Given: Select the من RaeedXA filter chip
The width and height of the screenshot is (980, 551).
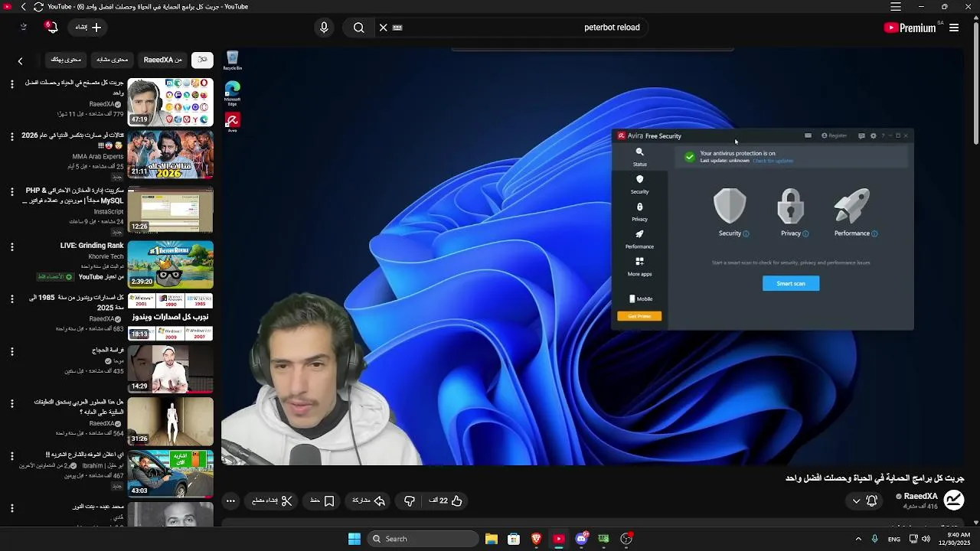Looking at the screenshot, I should pyautogui.click(x=163, y=60).
